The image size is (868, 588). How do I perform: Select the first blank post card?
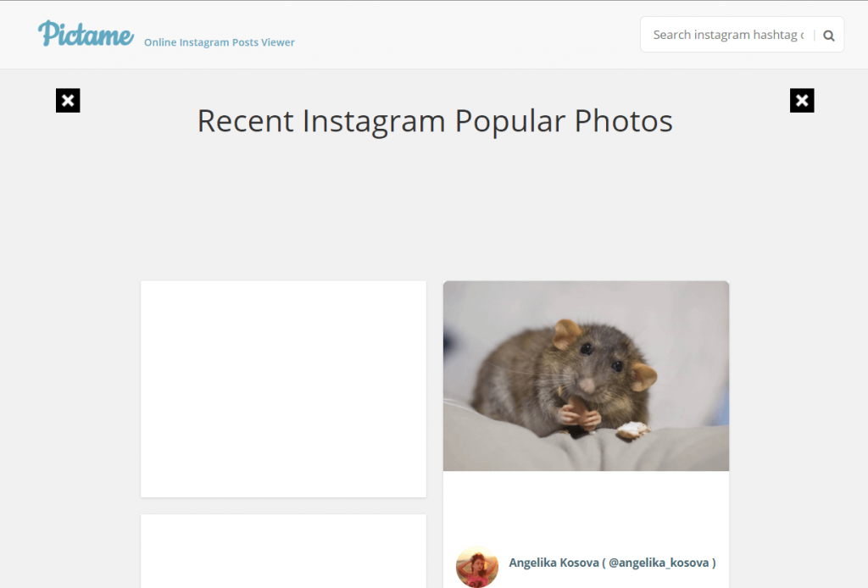click(x=283, y=389)
